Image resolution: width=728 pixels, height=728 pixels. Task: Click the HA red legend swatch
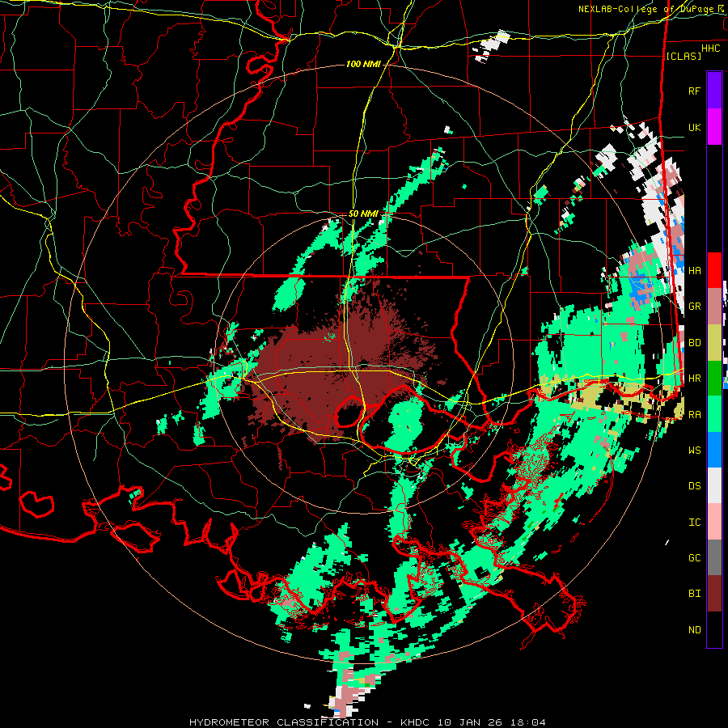pos(714,270)
